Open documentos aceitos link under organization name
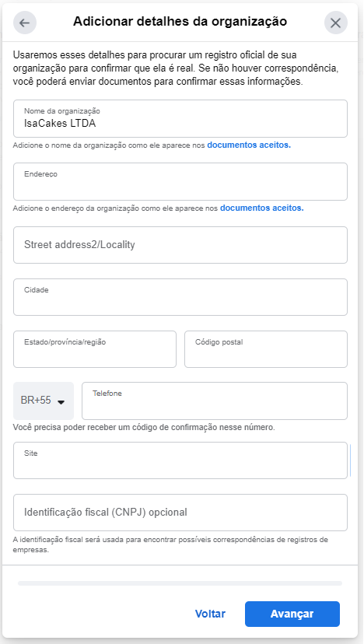The image size is (364, 644). (249, 145)
